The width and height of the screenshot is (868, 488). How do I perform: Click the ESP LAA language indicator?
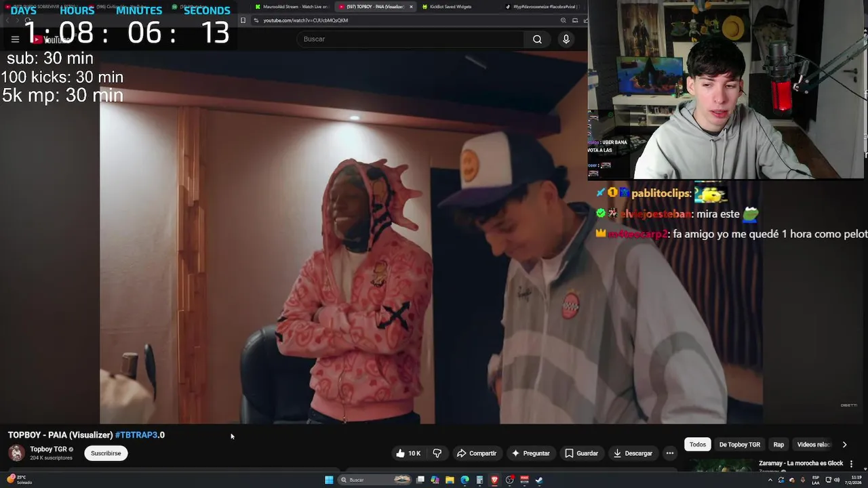pyautogui.click(x=816, y=480)
